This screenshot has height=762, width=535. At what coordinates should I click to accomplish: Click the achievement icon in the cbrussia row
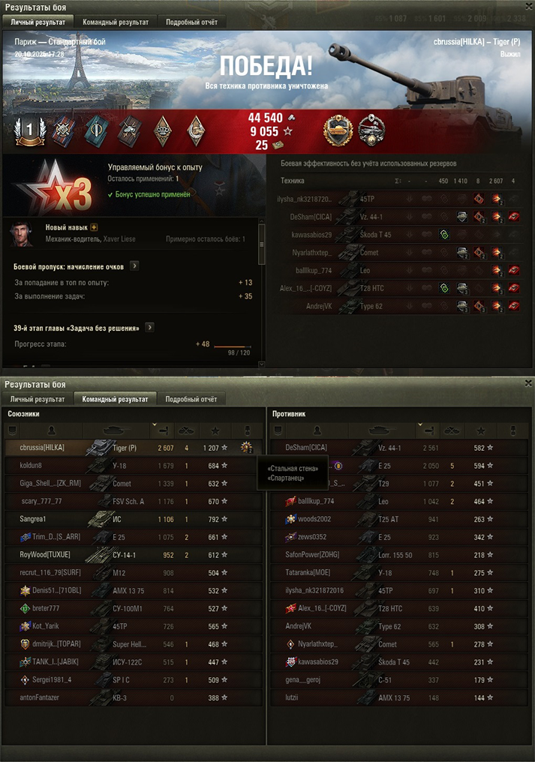246,448
